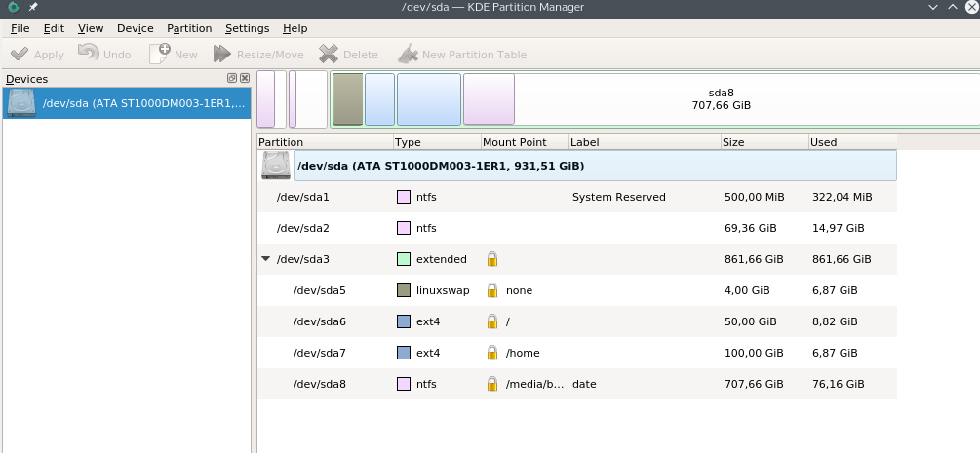Click the blue ext4 swatch for /dev/sda6

[404, 321]
